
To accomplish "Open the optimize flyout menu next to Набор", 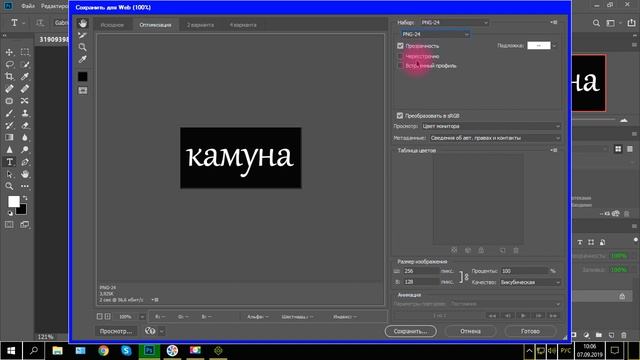I will pyautogui.click(x=553, y=22).
